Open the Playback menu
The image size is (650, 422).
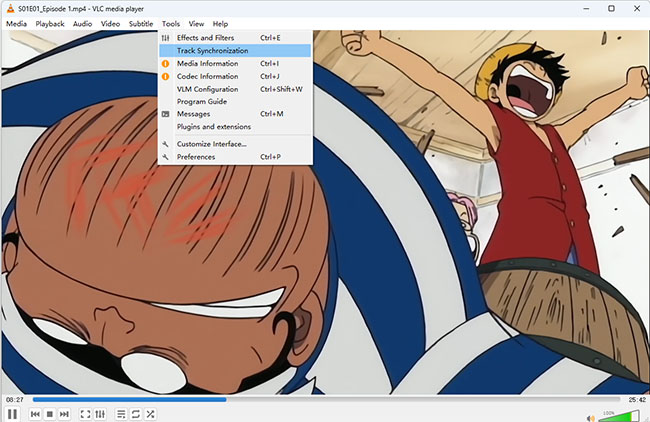pyautogui.click(x=50, y=24)
